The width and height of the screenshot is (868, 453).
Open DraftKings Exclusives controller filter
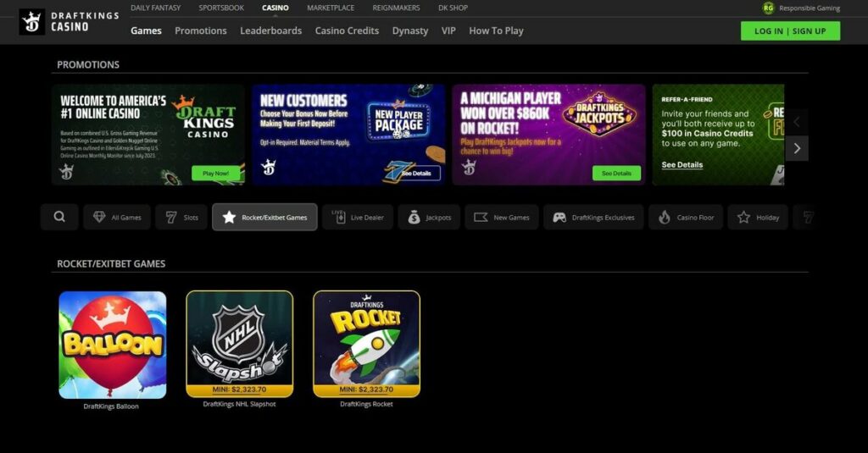pyautogui.click(x=593, y=217)
